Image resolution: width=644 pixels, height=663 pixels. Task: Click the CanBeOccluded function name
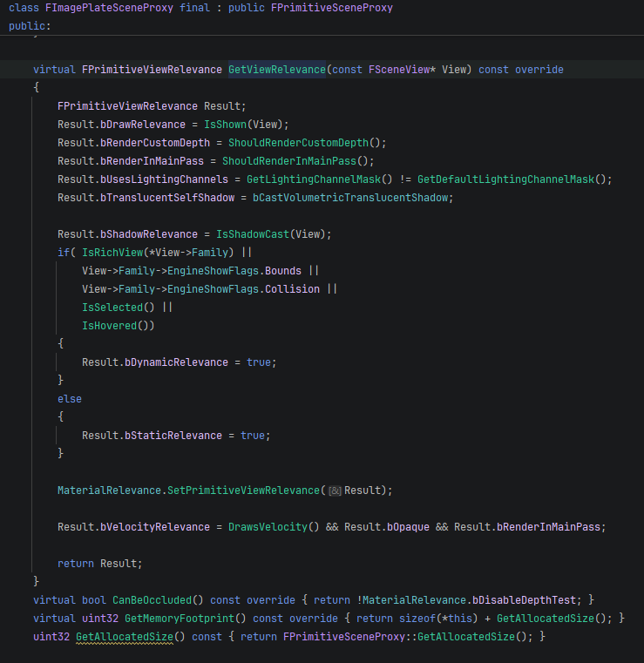pyautogui.click(x=152, y=600)
